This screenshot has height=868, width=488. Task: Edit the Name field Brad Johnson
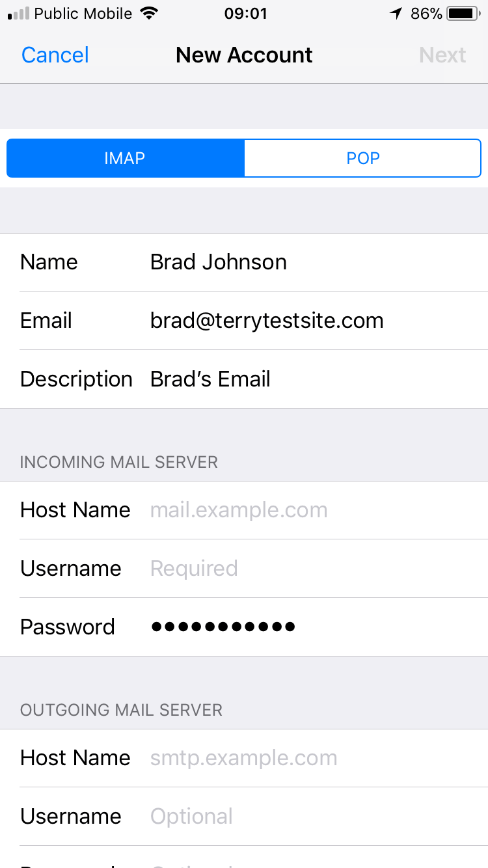pos(244,262)
